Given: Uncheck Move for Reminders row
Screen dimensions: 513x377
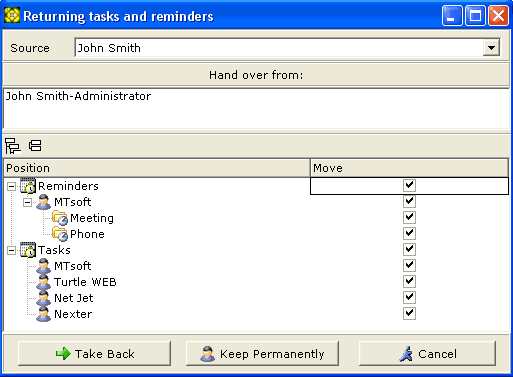Looking at the screenshot, I should [409, 185].
